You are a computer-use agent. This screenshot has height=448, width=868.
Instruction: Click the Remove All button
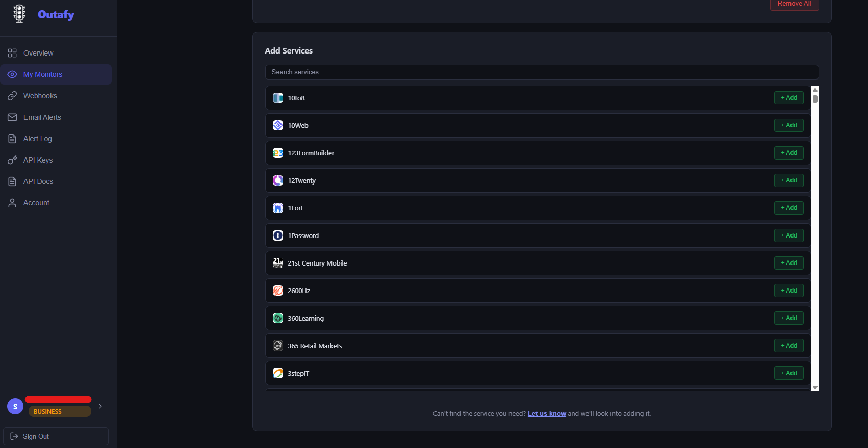pyautogui.click(x=794, y=4)
